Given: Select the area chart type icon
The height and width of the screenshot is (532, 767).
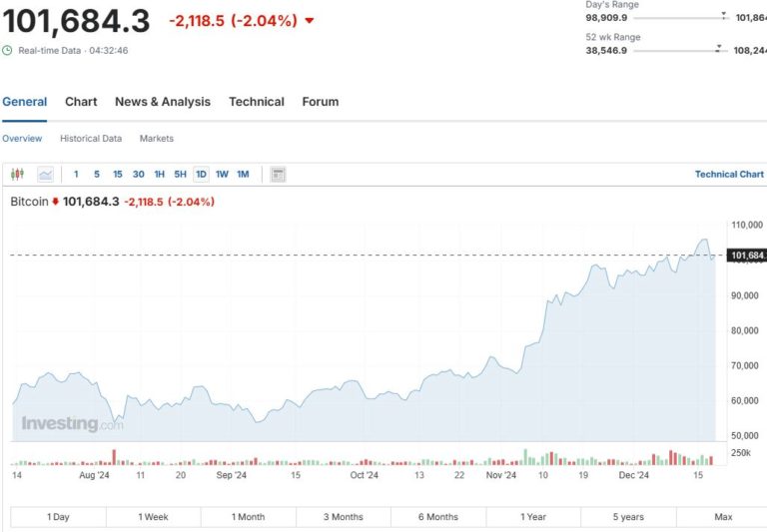Looking at the screenshot, I should coord(45,175).
